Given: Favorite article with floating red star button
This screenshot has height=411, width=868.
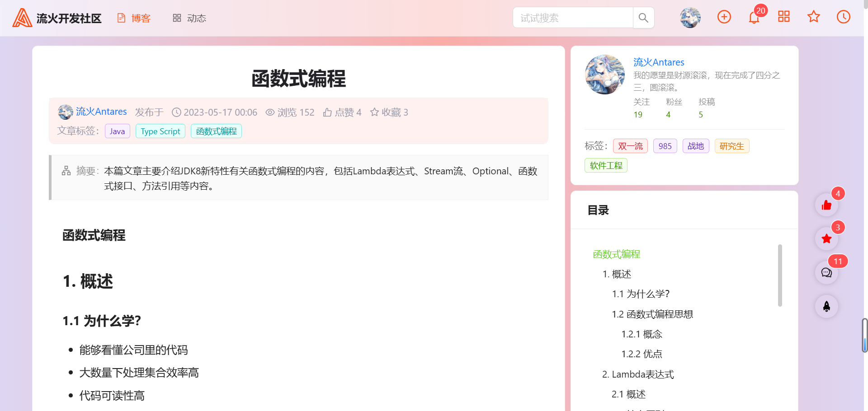Looking at the screenshot, I should point(826,239).
